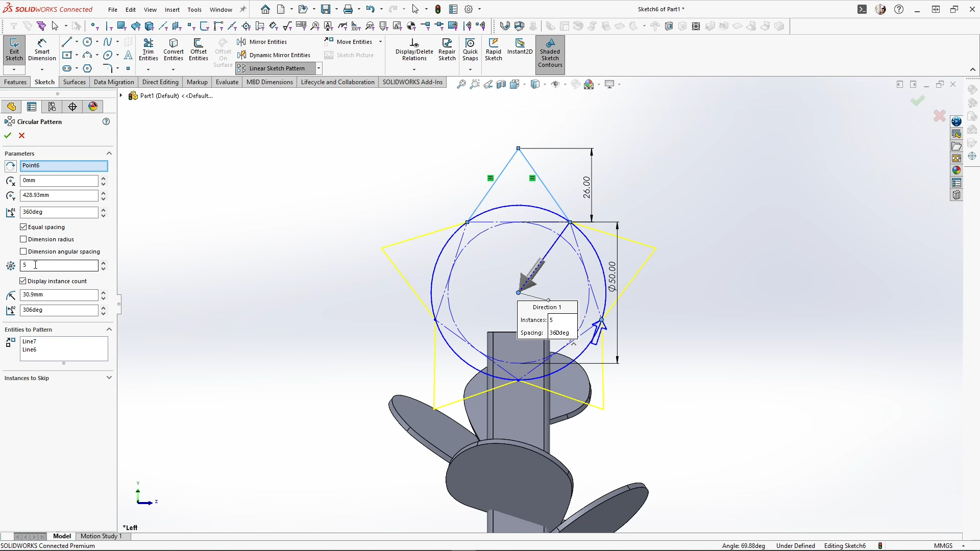
Task: Open the Quick Snaps tool
Action: [470, 49]
